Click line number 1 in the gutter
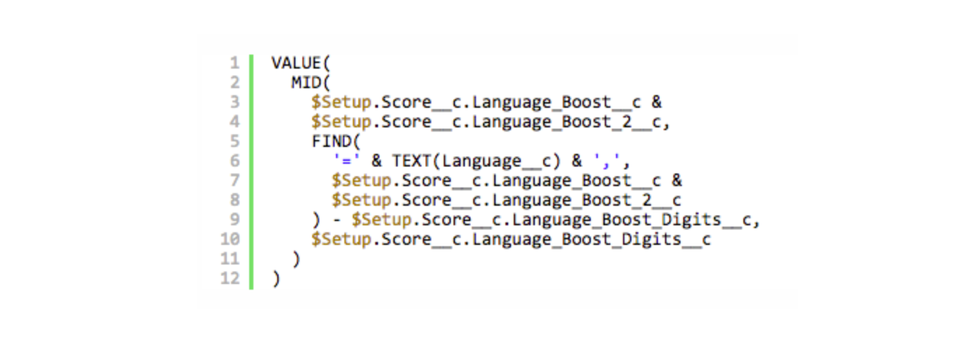Viewport: 980px width, 354px height. point(234,63)
